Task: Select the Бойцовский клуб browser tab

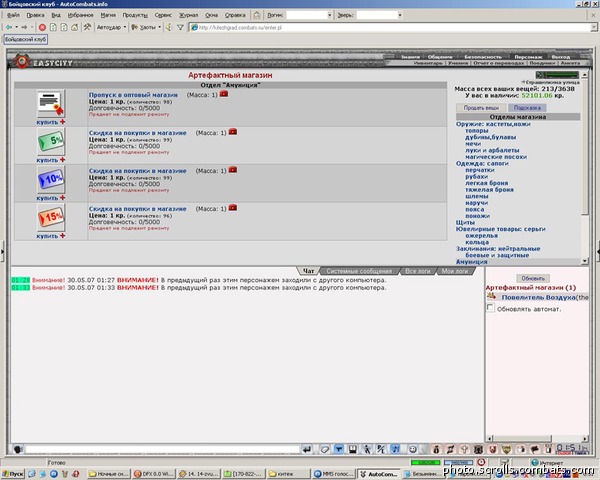Action: (26, 39)
